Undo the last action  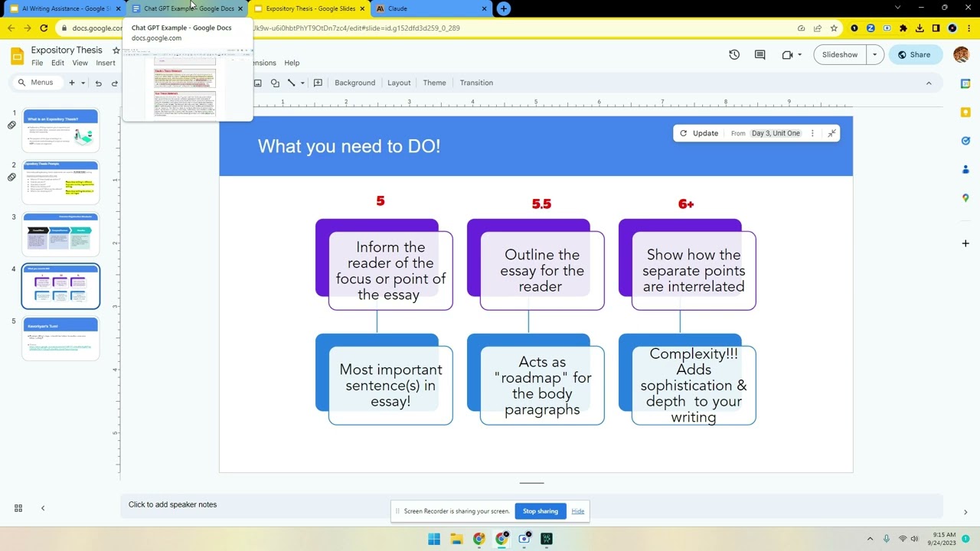[98, 83]
